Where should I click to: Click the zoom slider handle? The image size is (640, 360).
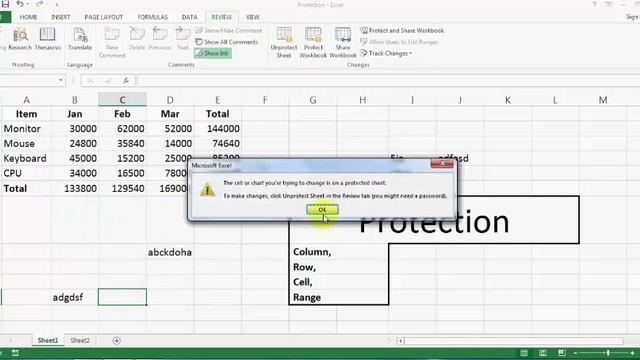click(608, 353)
